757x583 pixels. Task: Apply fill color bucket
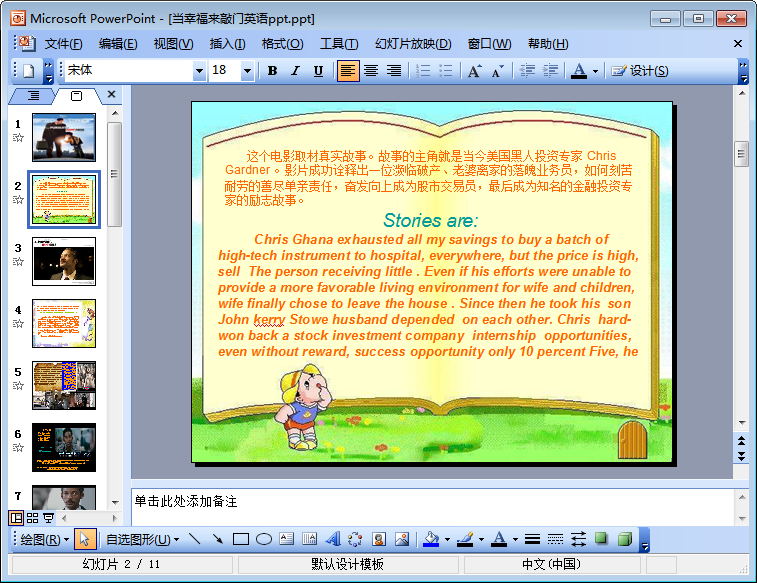(x=431, y=539)
